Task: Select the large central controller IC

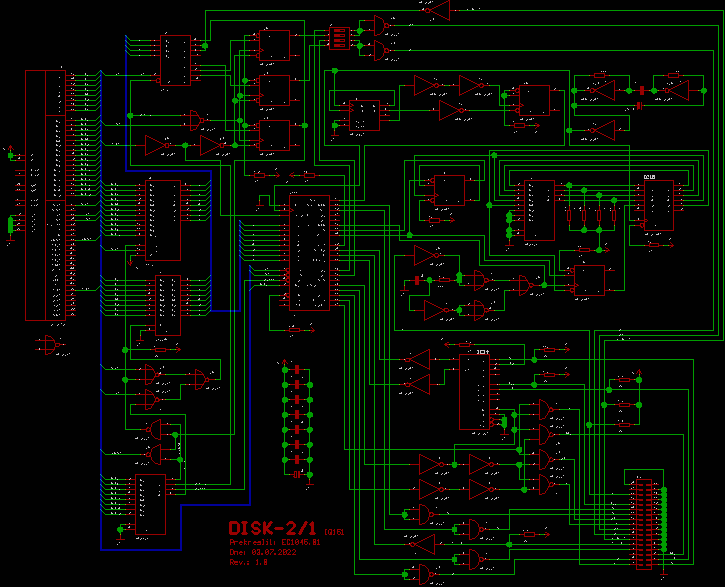Action: pyautogui.click(x=312, y=250)
